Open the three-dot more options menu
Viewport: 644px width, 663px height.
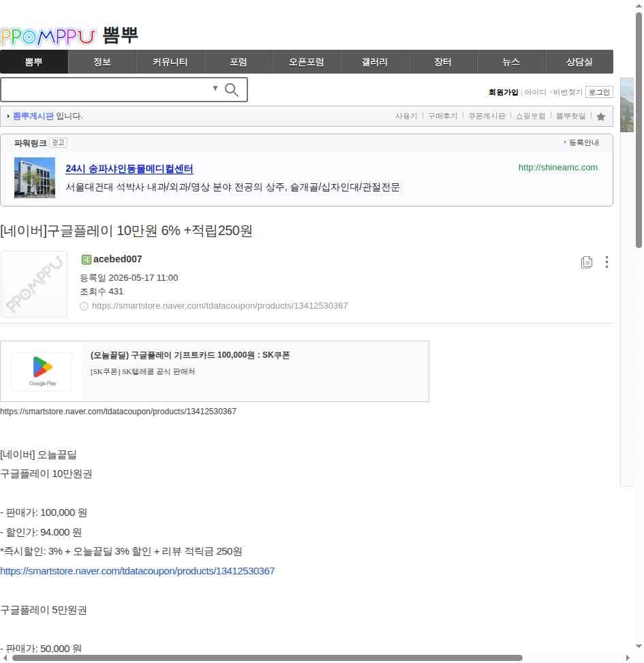point(607,262)
